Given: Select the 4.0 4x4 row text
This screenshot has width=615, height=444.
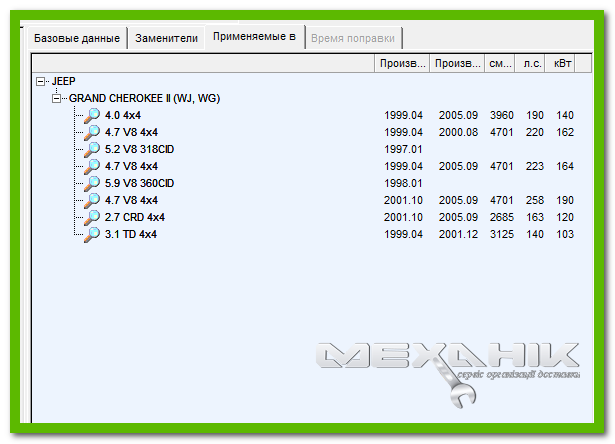Looking at the screenshot, I should click(123, 115).
